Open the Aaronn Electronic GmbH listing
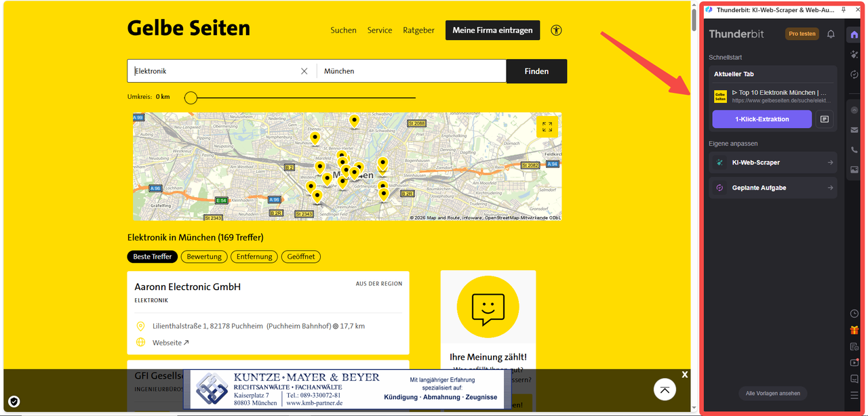This screenshot has height=416, width=868. point(188,287)
